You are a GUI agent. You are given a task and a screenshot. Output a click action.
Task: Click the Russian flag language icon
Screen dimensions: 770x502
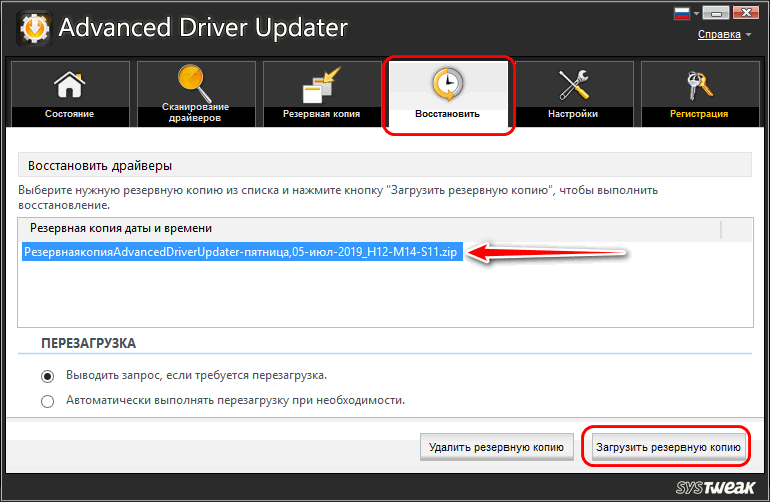tap(682, 13)
